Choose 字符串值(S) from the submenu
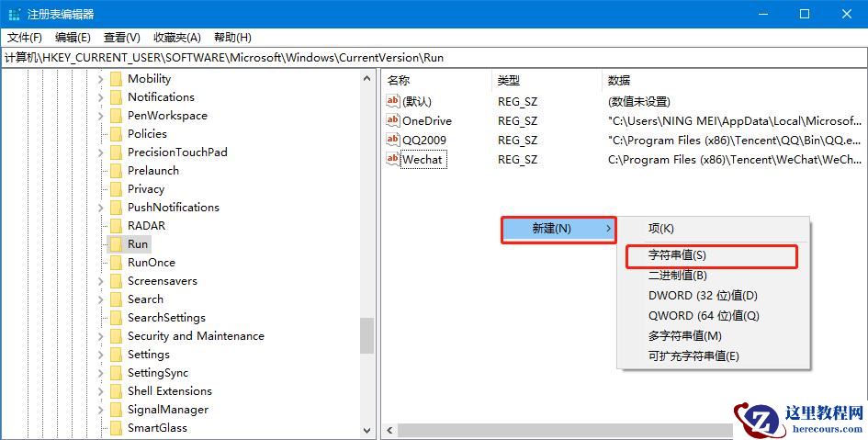Screen dimensions: 868x440 (712, 255)
